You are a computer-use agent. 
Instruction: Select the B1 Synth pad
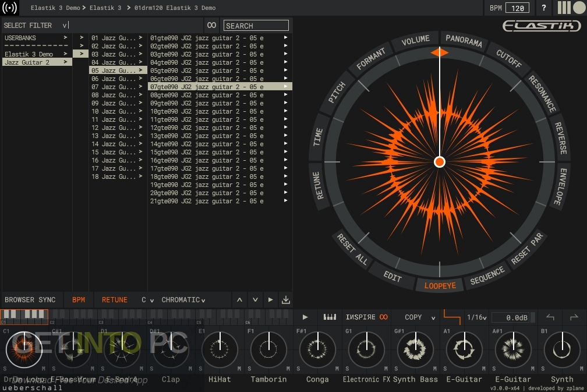(562, 349)
